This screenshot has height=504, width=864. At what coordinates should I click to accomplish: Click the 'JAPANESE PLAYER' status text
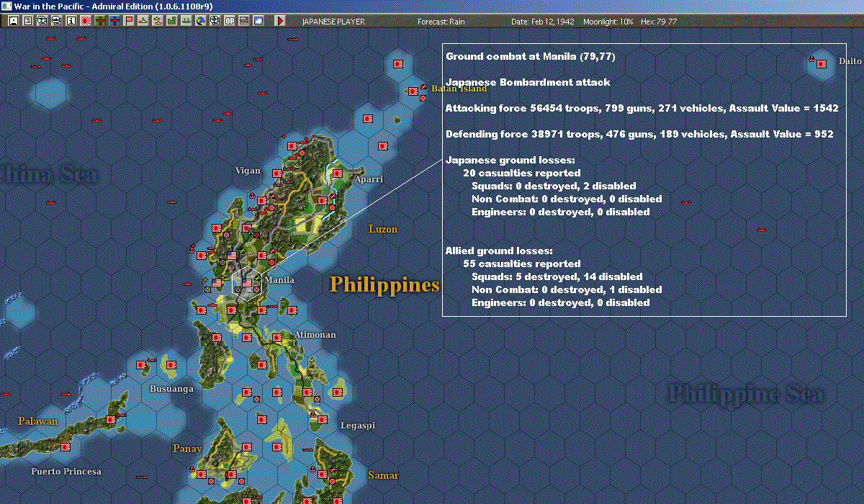click(x=333, y=22)
